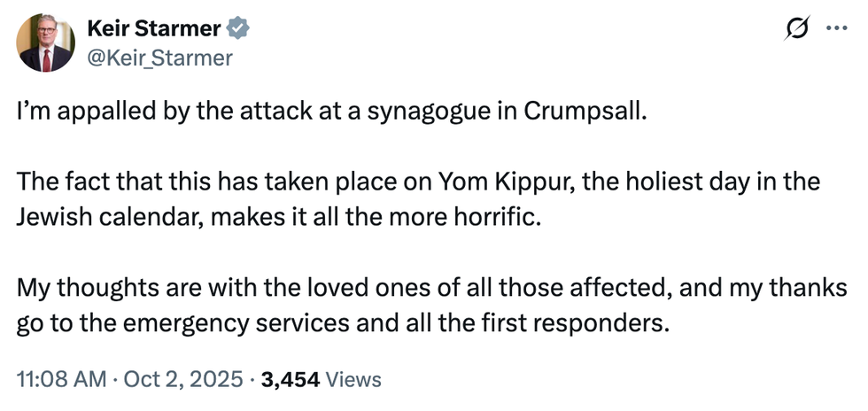Click the Grok slashed-circle icon
Viewport: 868px width, 411px height.
pyautogui.click(x=797, y=29)
